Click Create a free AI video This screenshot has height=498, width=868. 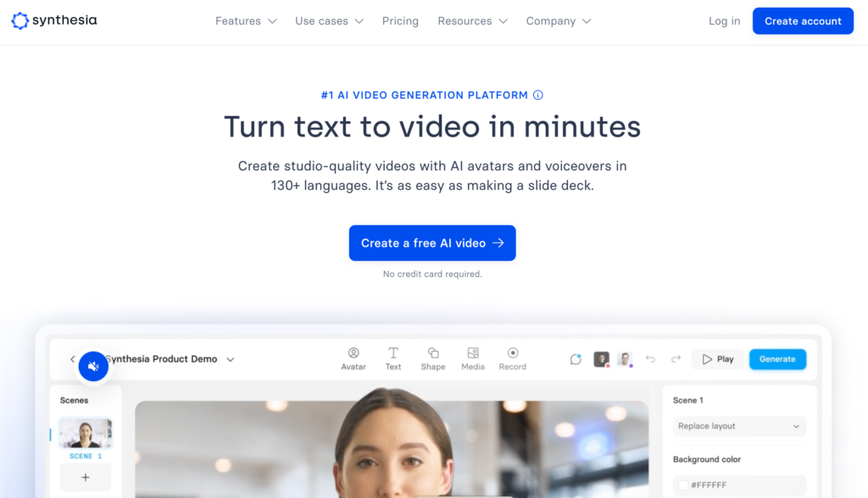pyautogui.click(x=432, y=243)
